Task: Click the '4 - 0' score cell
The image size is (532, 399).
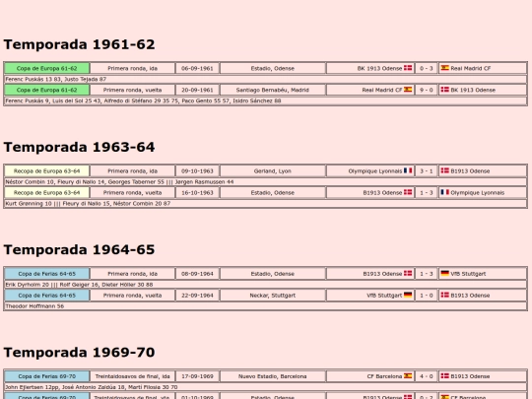Action: 427,376
